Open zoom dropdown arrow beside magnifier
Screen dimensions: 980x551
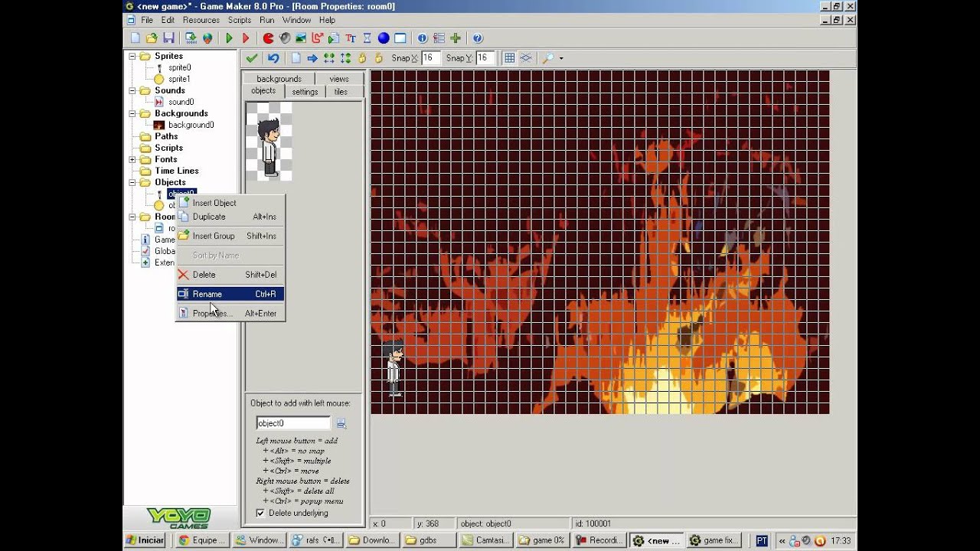(x=561, y=58)
